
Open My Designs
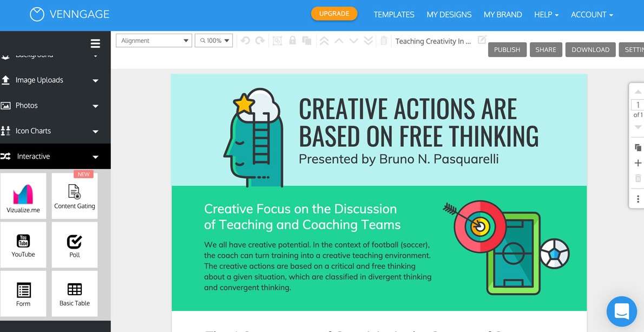click(x=449, y=15)
